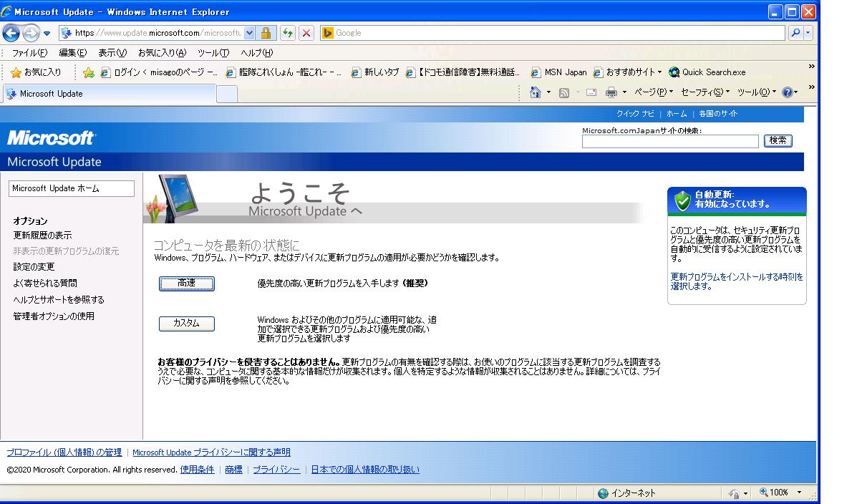Click the 検索 search button

point(778,141)
